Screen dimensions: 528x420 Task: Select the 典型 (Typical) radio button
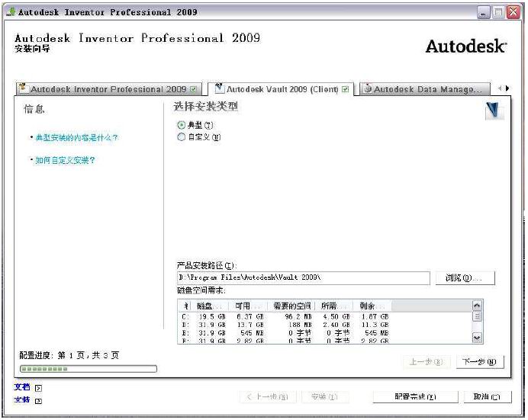click(x=181, y=125)
